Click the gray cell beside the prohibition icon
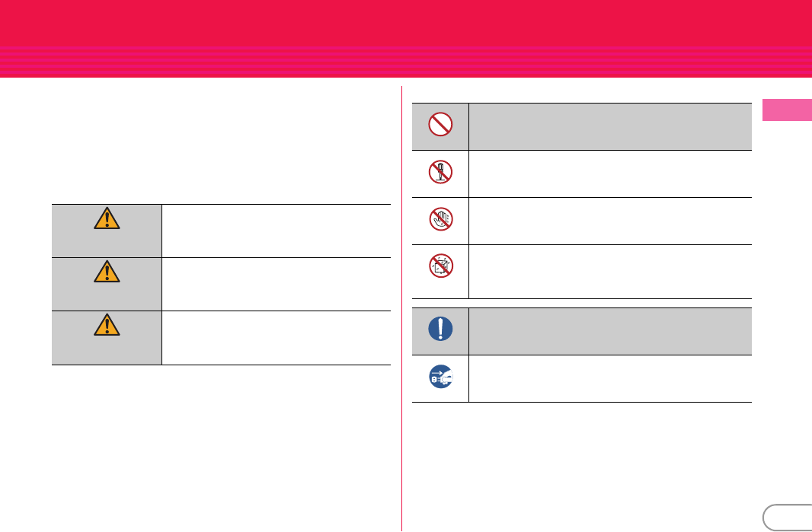 tap(610, 126)
